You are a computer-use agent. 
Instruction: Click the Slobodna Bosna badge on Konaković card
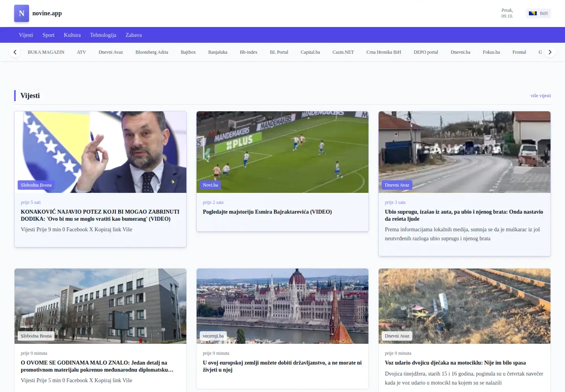(x=36, y=185)
